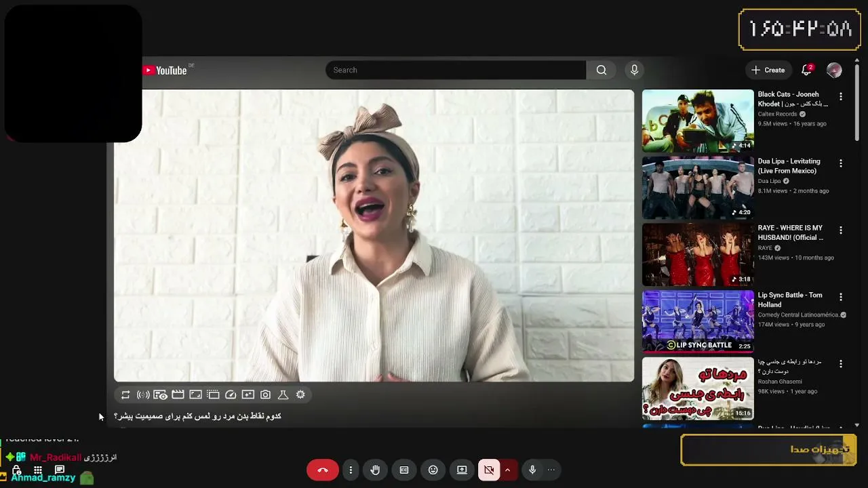Click the Create button

click(x=768, y=70)
